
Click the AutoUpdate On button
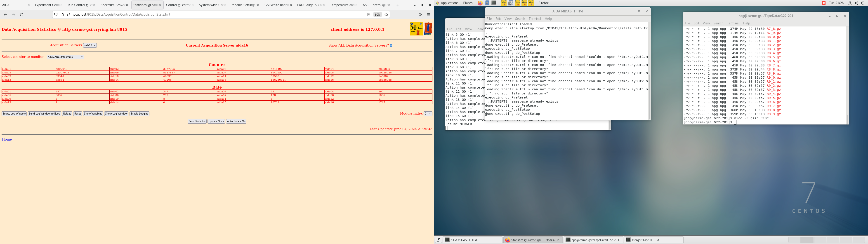coord(236,121)
